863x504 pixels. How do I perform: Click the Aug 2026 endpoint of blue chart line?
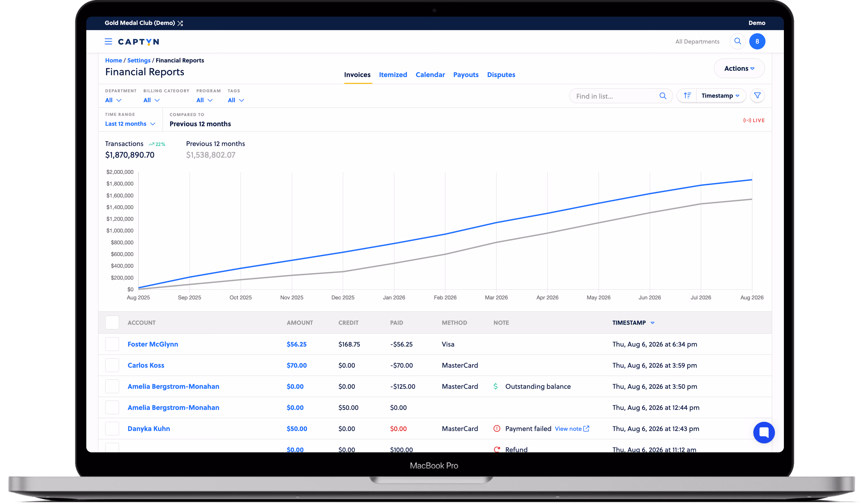(752, 180)
